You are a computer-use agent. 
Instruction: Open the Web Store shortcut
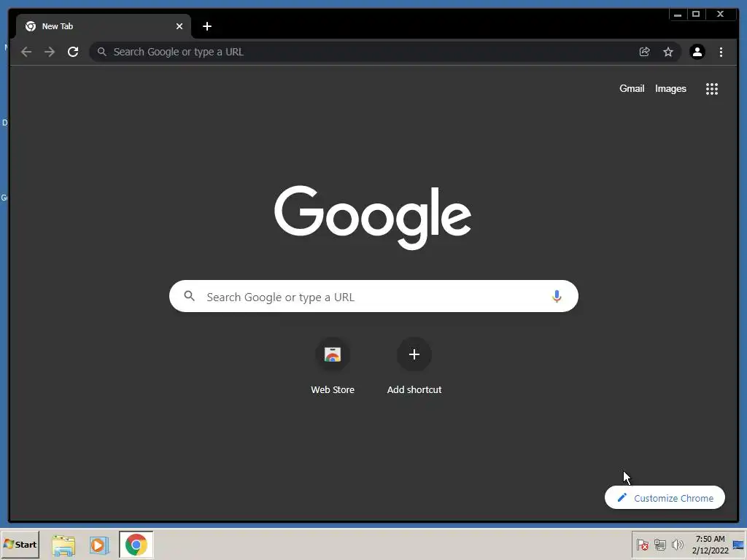pyautogui.click(x=333, y=367)
